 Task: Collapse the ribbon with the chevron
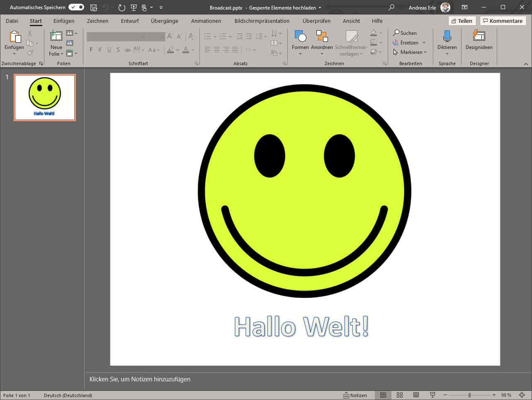[x=526, y=64]
